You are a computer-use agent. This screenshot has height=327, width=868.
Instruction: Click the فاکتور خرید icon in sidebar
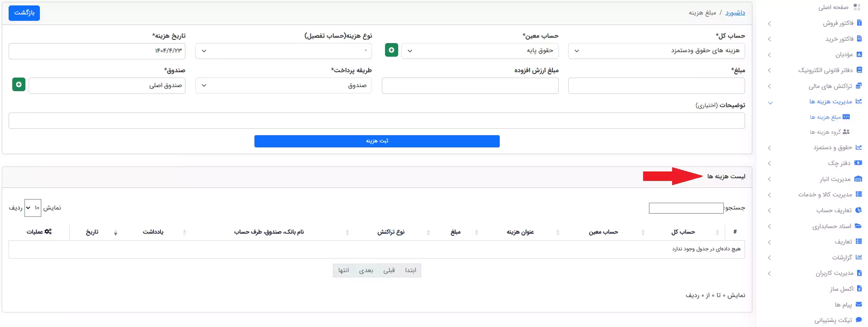click(859, 39)
